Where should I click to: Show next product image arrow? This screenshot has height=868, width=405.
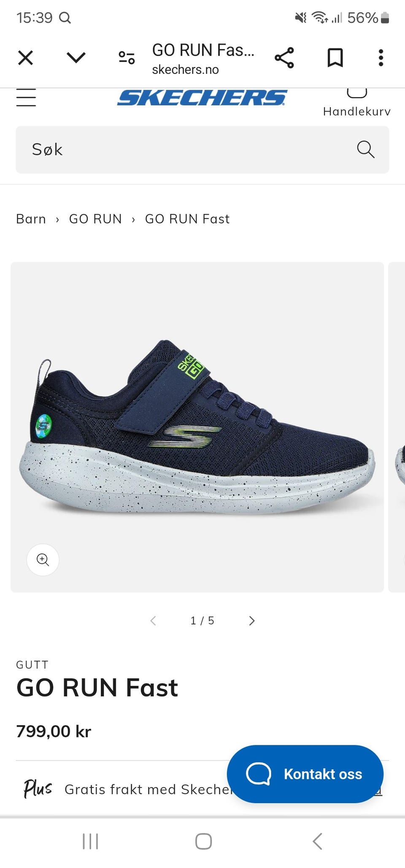252,621
